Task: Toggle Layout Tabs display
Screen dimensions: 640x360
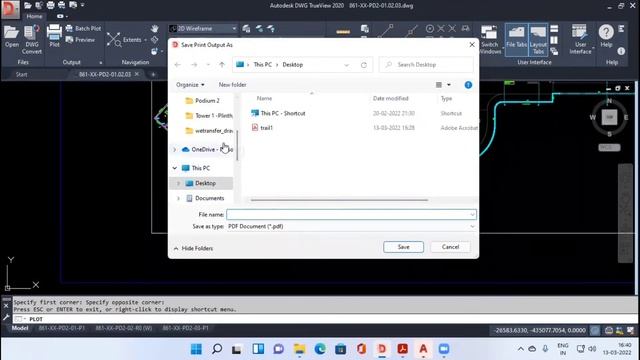Action: pyautogui.click(x=538, y=40)
